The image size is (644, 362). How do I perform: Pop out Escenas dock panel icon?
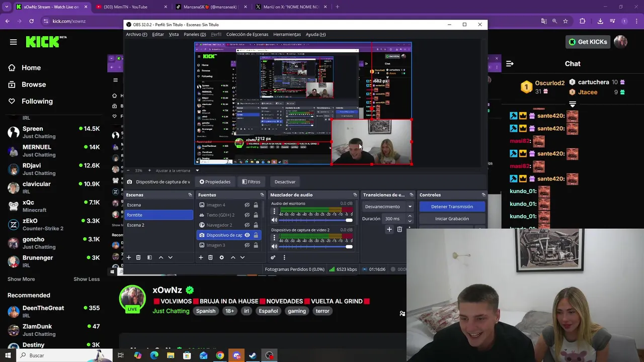[x=190, y=195]
